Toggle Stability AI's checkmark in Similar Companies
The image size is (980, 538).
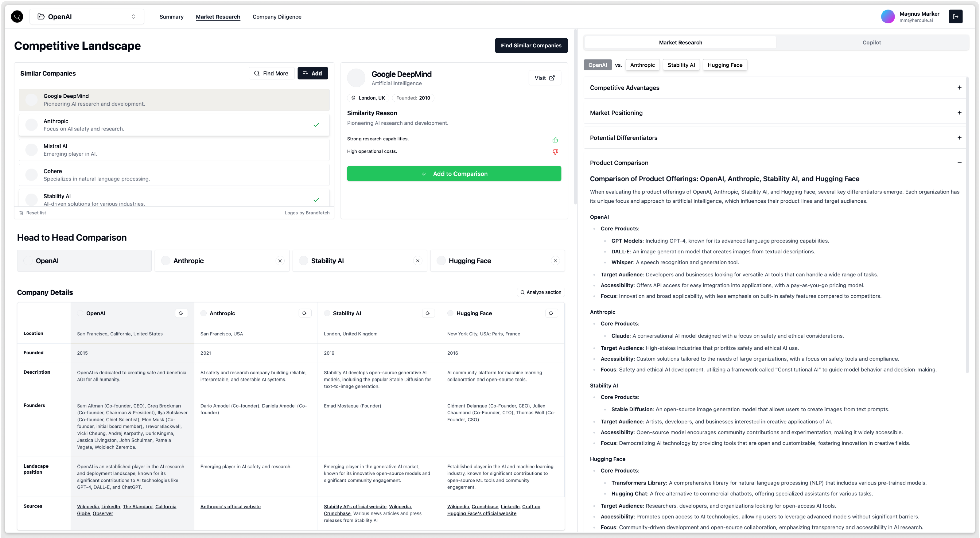[316, 199]
